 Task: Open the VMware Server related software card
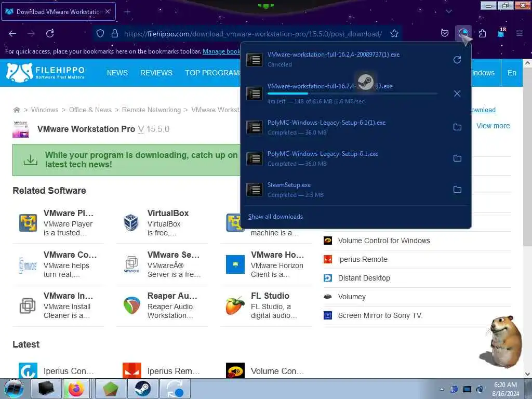(x=162, y=264)
